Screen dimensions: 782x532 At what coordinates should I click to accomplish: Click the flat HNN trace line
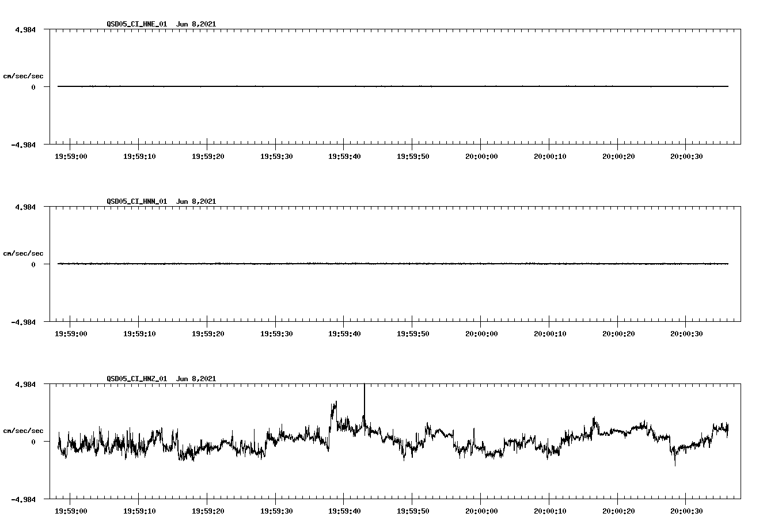click(393, 264)
